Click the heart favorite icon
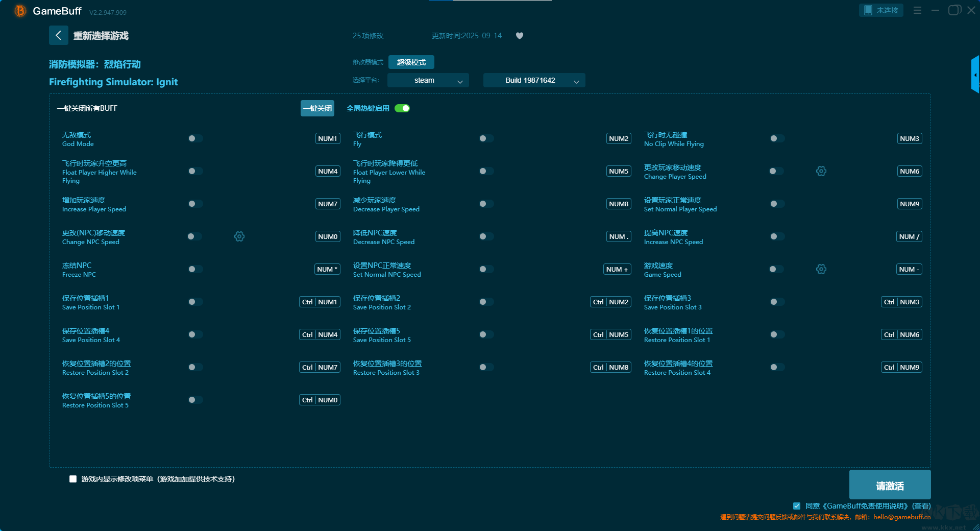The image size is (980, 531). (520, 36)
